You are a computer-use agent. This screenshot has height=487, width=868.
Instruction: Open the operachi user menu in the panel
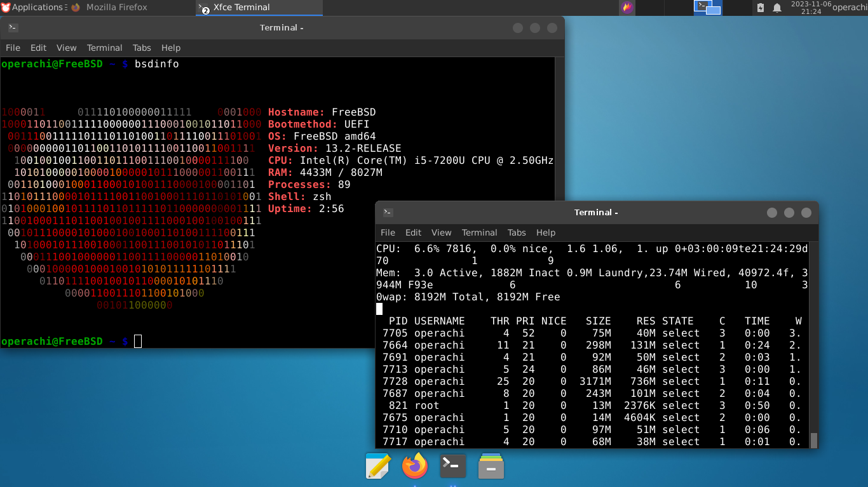coord(850,8)
